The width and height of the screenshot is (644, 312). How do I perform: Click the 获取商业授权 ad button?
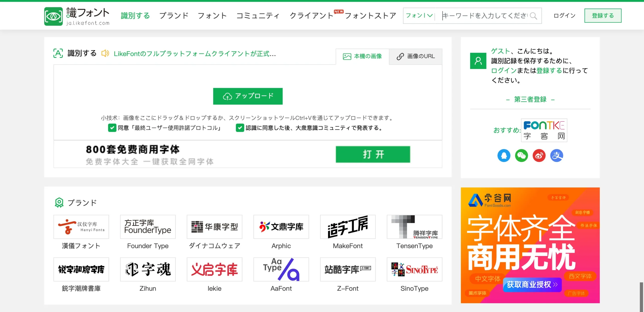(532, 285)
